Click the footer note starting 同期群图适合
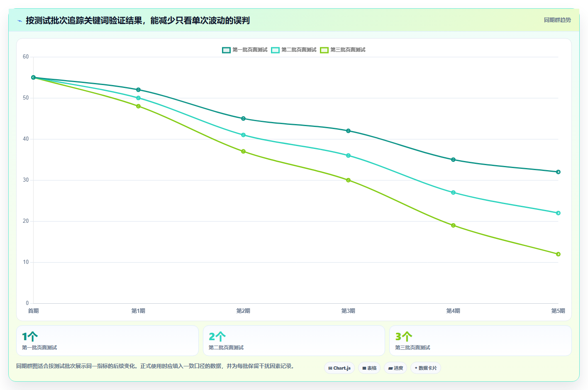This screenshot has height=390, width=588. tap(156, 366)
